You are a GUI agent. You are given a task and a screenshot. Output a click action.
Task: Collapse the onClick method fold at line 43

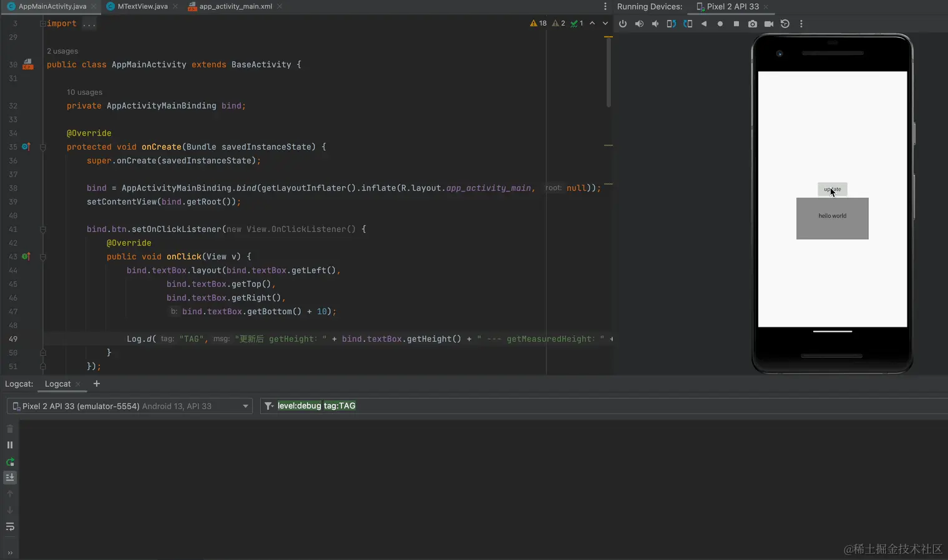(43, 257)
